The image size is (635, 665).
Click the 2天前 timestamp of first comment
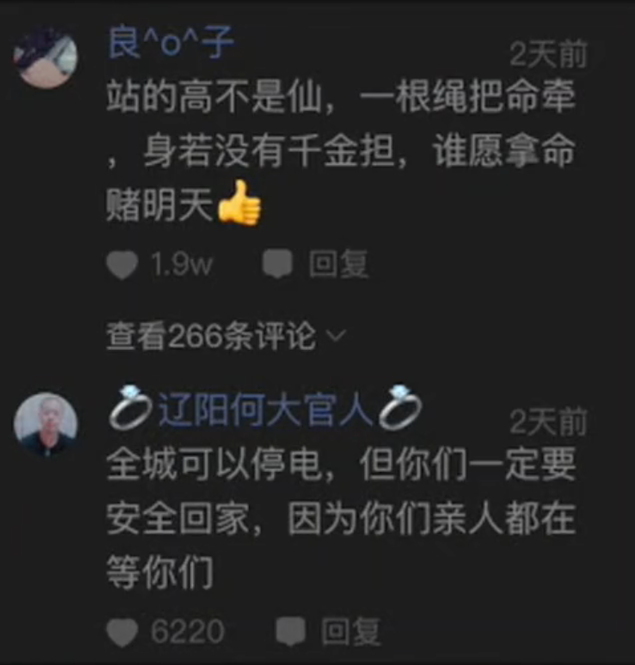pos(548,54)
